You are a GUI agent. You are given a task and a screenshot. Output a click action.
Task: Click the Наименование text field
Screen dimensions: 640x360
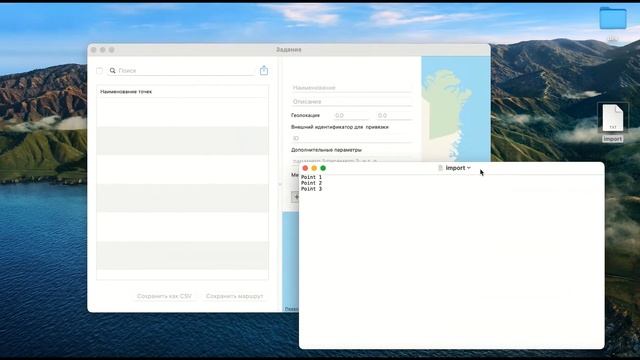point(351,88)
